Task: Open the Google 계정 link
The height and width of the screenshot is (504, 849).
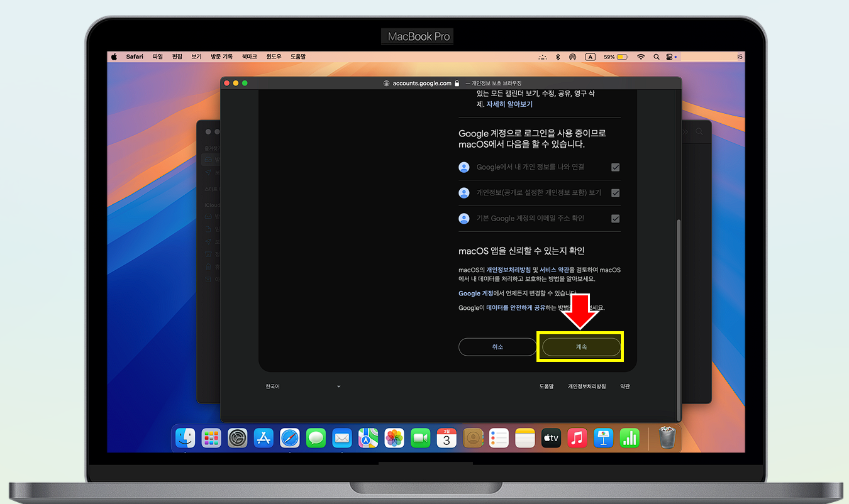Action: pos(476,293)
